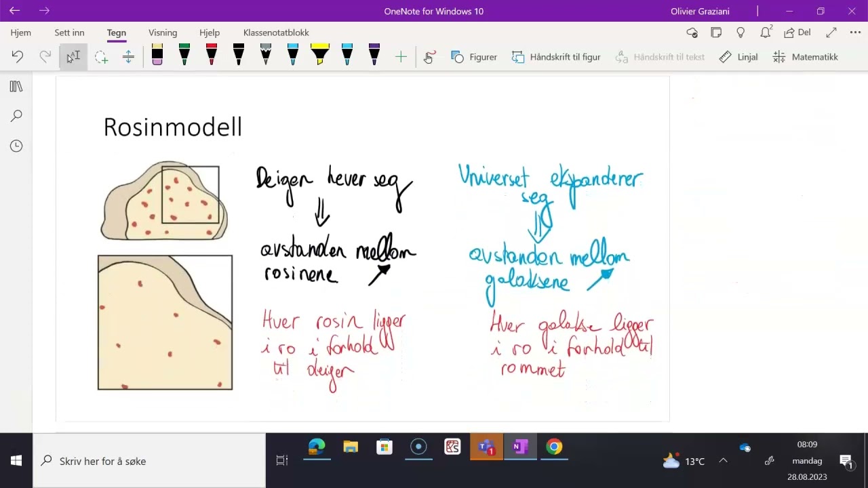Redo the last undone action
868x488 pixels.
(45, 57)
